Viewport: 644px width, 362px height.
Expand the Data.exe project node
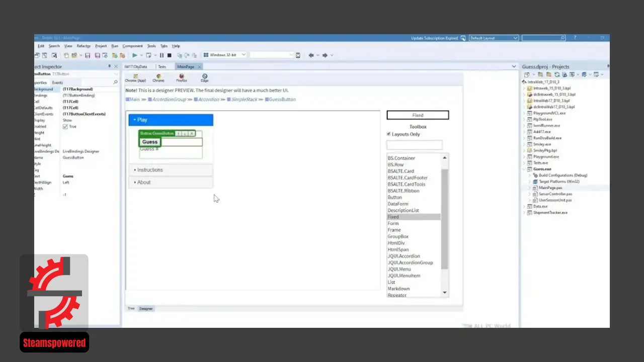pyautogui.click(x=524, y=206)
